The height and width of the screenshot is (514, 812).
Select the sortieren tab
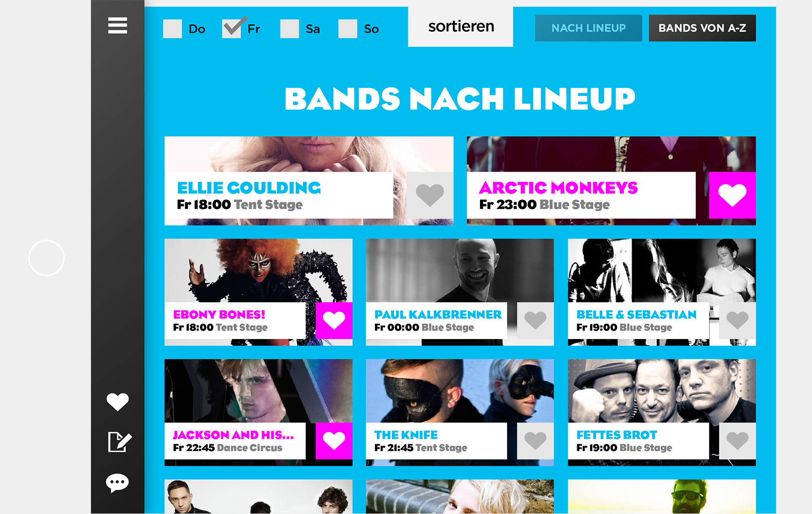(x=461, y=27)
